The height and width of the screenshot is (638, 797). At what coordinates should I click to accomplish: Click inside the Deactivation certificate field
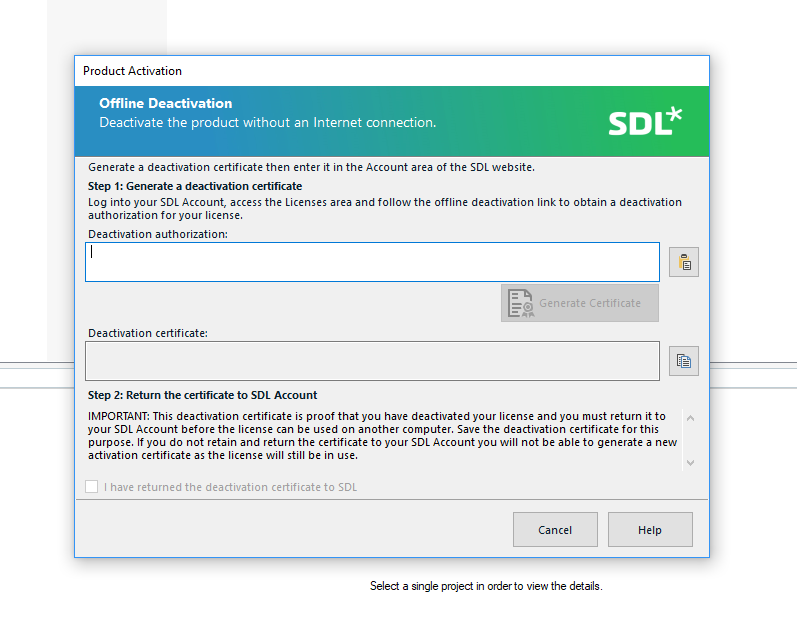click(x=373, y=361)
